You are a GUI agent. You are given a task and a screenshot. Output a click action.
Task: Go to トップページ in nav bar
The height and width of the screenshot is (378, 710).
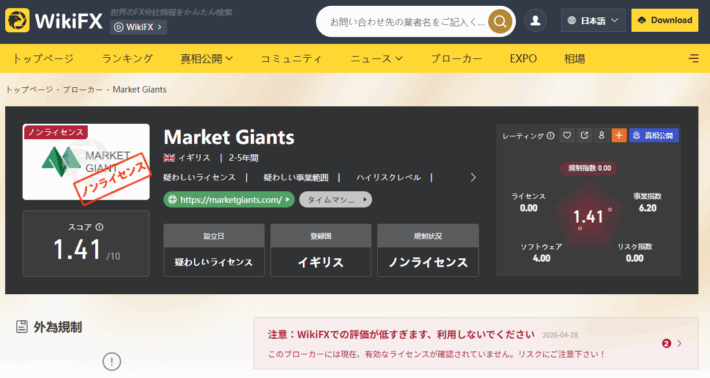pos(43,58)
